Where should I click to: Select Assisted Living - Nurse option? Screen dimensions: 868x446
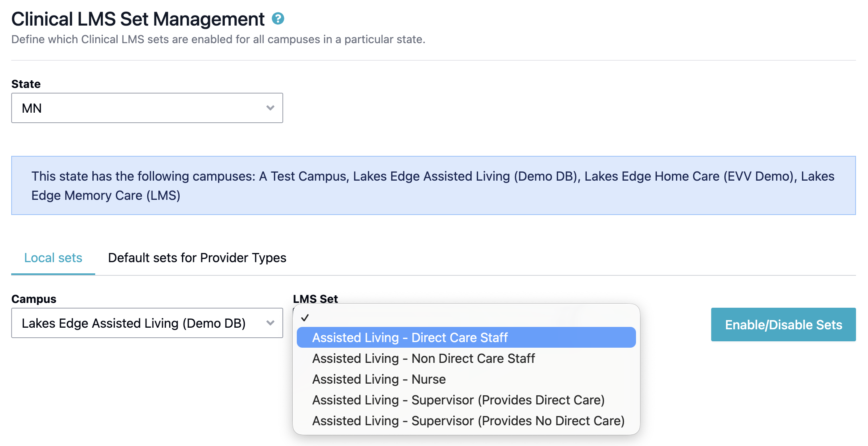pos(379,379)
